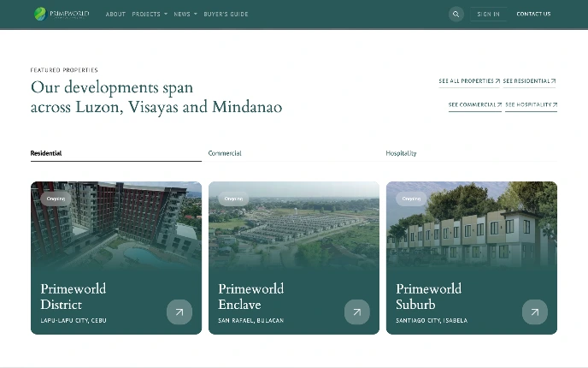The image size is (588, 368).
Task: Follow the See All Properties link
Action: (469, 81)
